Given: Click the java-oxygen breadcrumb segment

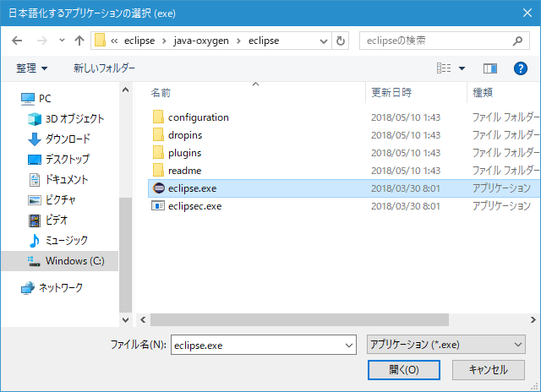Looking at the screenshot, I should [201, 41].
